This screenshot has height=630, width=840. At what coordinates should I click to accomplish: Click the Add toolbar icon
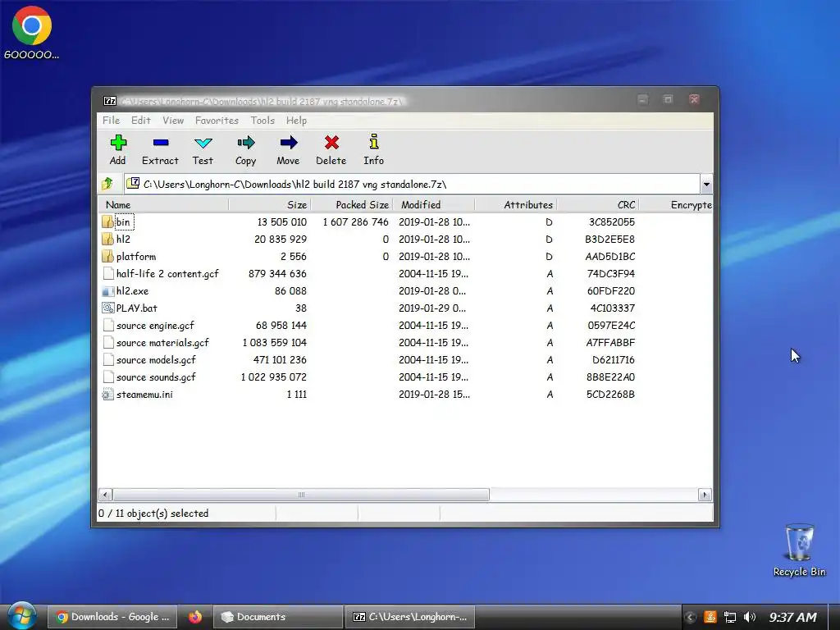tap(118, 143)
